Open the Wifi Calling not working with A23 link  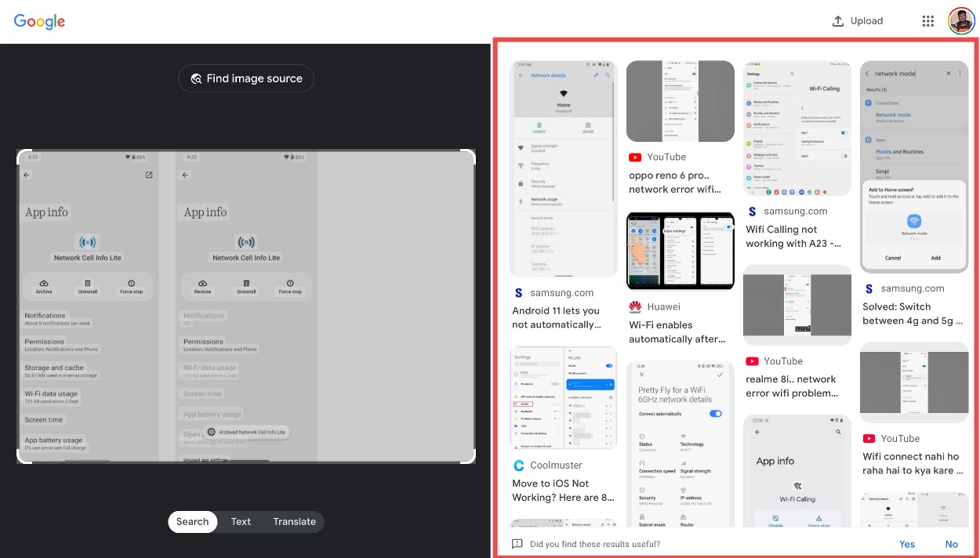(793, 236)
